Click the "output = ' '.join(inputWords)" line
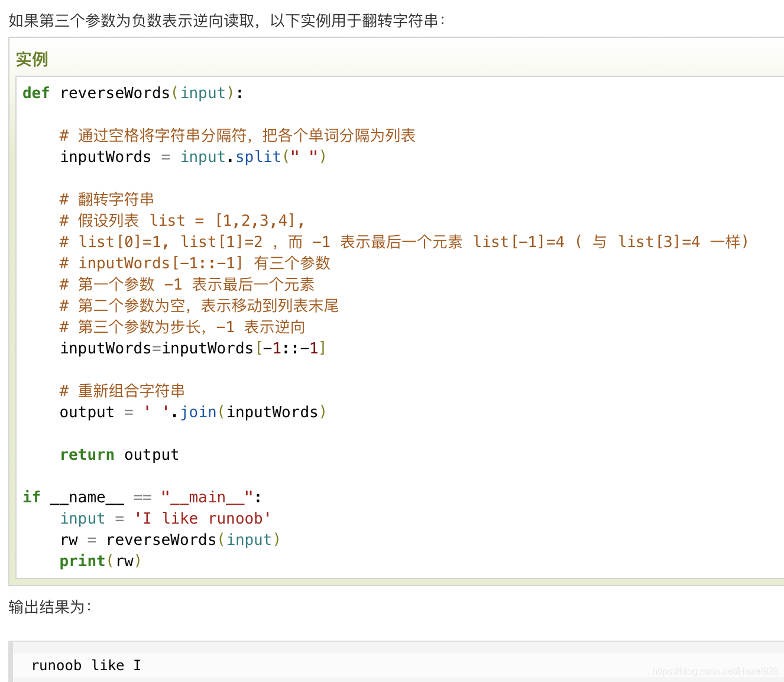 [x=193, y=412]
